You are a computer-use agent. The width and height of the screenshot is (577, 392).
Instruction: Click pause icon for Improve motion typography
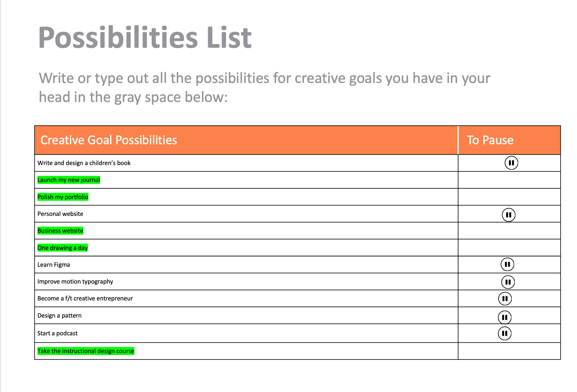coord(508,282)
